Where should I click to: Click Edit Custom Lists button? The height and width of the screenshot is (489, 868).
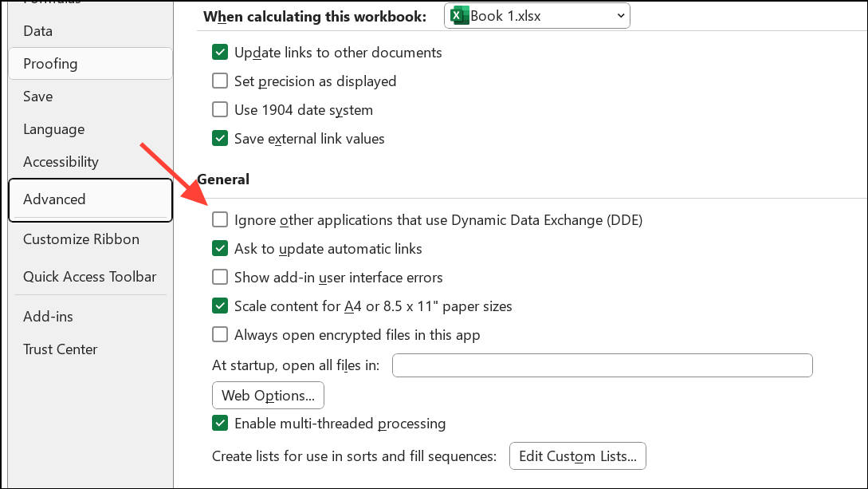(577, 456)
